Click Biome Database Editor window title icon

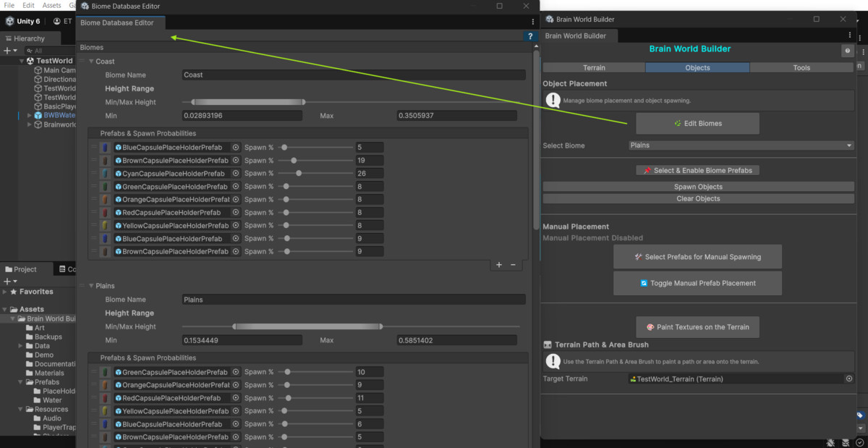(x=85, y=6)
